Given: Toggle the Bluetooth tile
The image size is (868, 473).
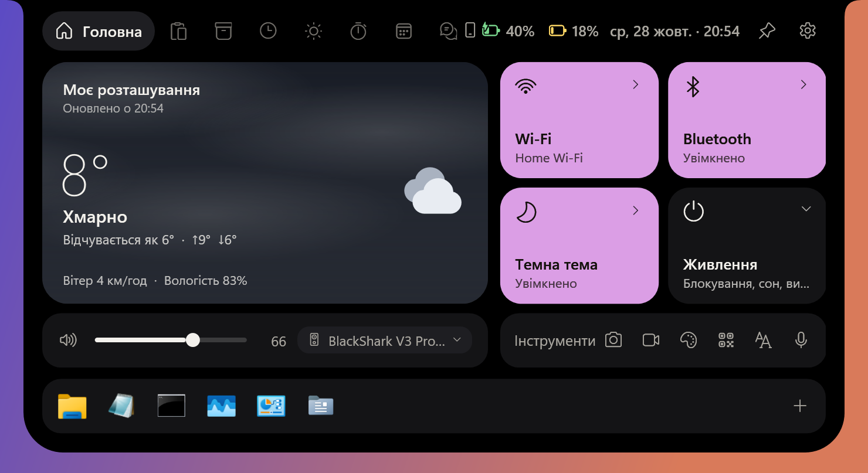Looking at the screenshot, I should point(747,120).
